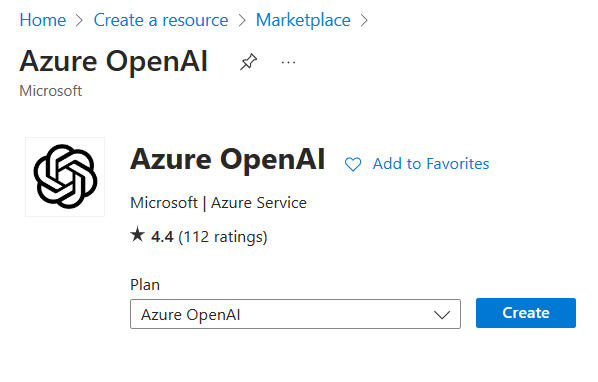Click the OpenAI logo thumbnail

(65, 177)
